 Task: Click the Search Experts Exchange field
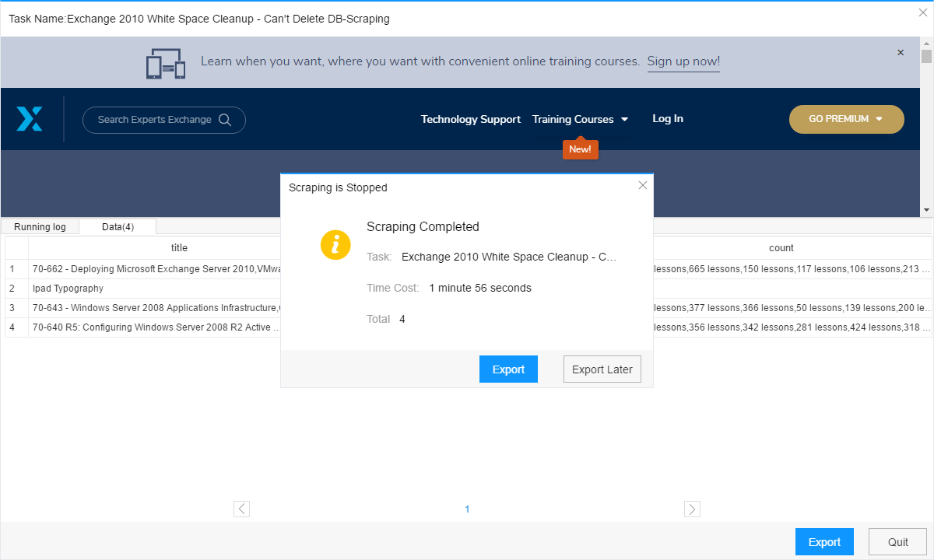pyautogui.click(x=164, y=120)
